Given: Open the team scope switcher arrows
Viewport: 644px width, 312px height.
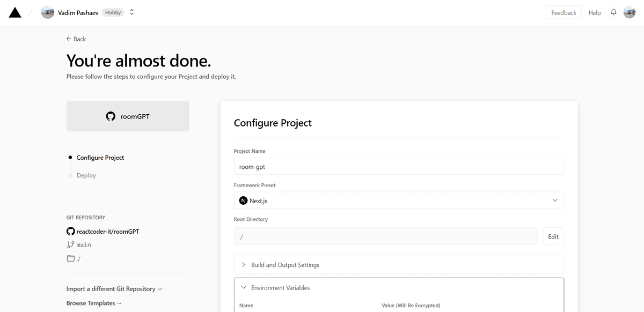Looking at the screenshot, I should point(132,12).
